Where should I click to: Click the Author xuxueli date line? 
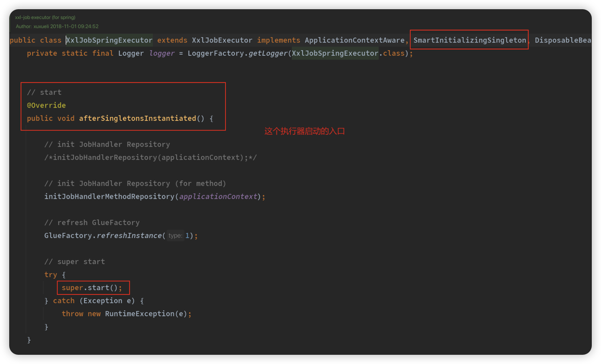pos(57,27)
